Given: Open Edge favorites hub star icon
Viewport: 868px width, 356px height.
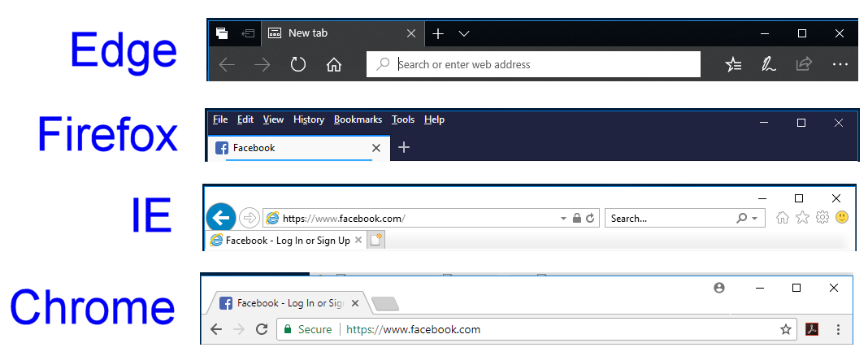Looking at the screenshot, I should coord(733,65).
